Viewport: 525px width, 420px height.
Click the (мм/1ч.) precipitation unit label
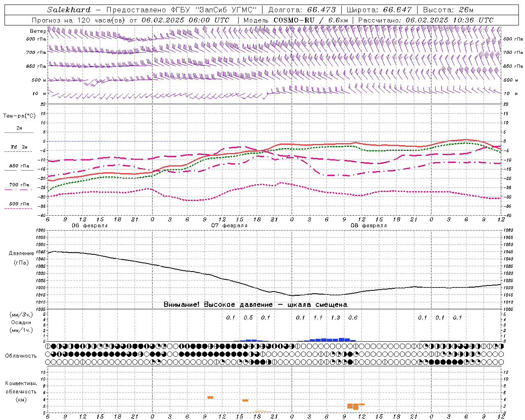21,330
